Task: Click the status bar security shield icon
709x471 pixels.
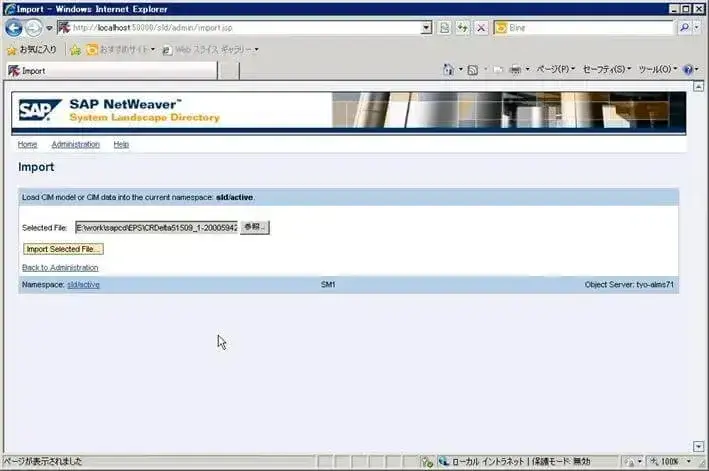Action: tap(427, 462)
